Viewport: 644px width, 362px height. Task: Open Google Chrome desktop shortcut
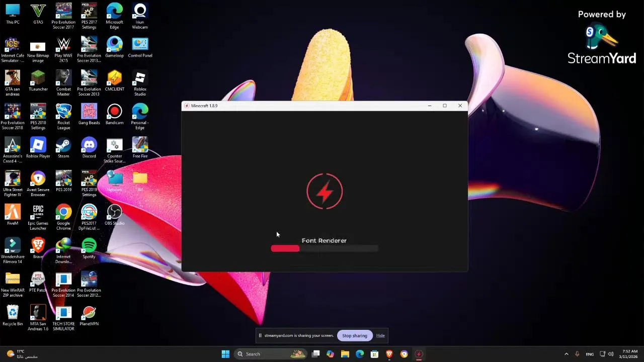[63, 217]
